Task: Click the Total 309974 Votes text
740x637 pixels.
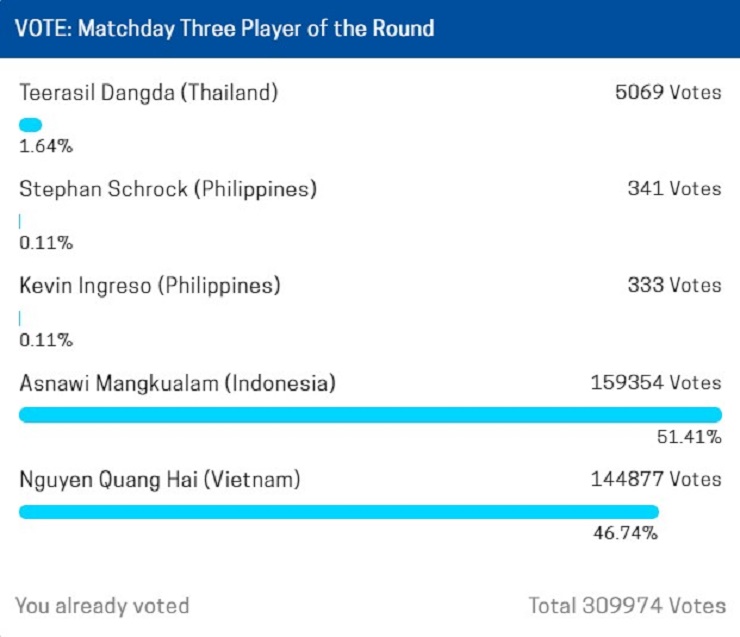Action: click(x=627, y=605)
